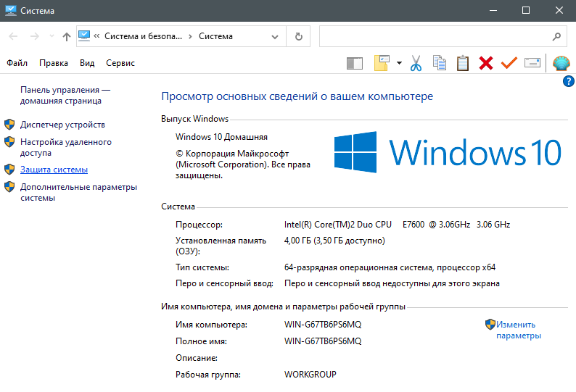The width and height of the screenshot is (576, 392).
Task: Click into the search input box
Action: pyautogui.click(x=435, y=36)
